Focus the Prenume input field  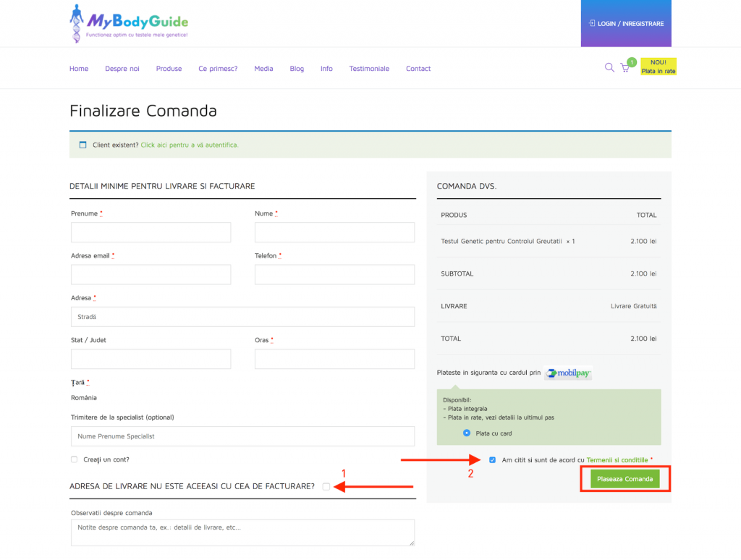151,232
